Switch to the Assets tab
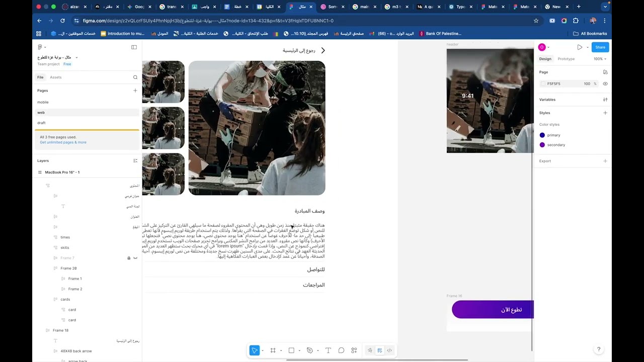The width and height of the screenshot is (644, 362). [55, 77]
